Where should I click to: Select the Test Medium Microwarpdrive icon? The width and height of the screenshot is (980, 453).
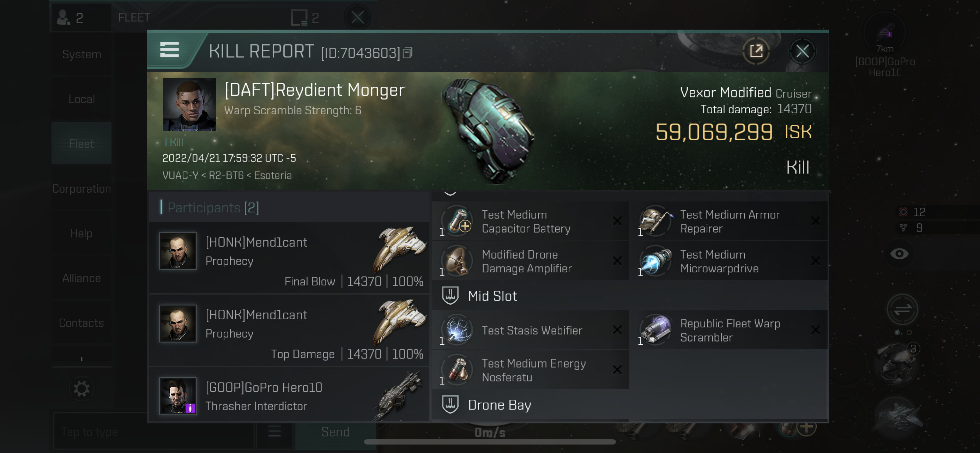[x=656, y=261]
